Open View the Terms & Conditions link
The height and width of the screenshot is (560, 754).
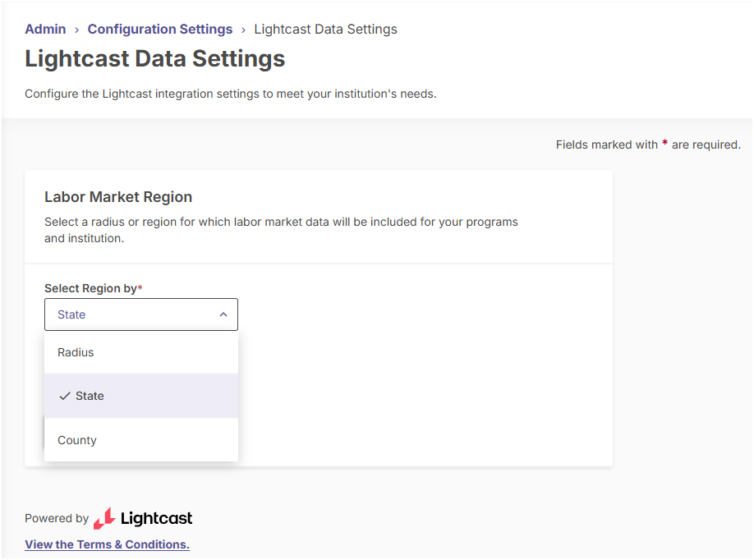point(108,544)
